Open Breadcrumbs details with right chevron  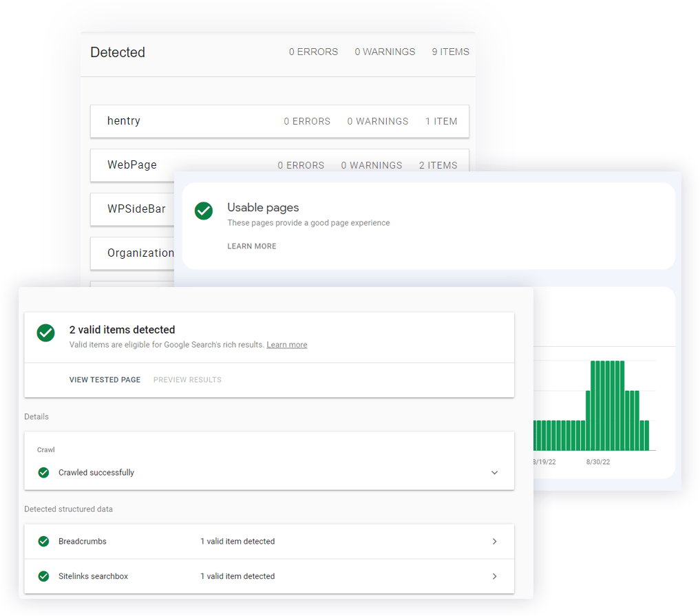(x=494, y=541)
